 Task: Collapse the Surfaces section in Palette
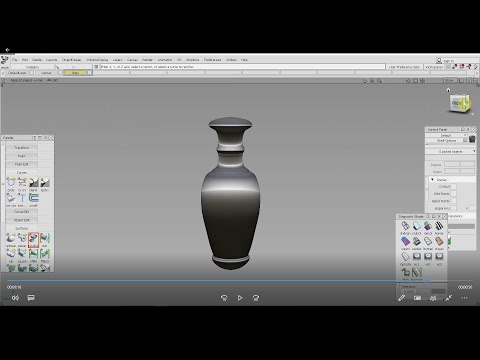pos(22,228)
